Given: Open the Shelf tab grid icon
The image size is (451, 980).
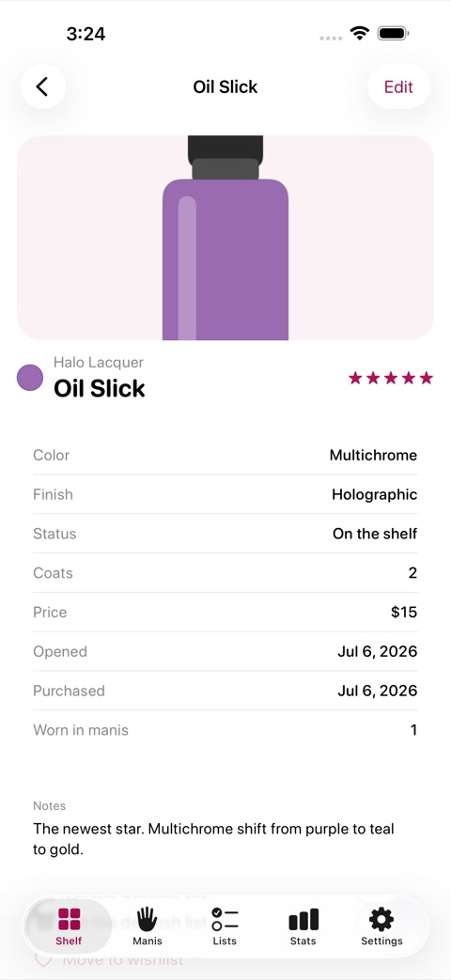Looking at the screenshot, I should (70, 919).
